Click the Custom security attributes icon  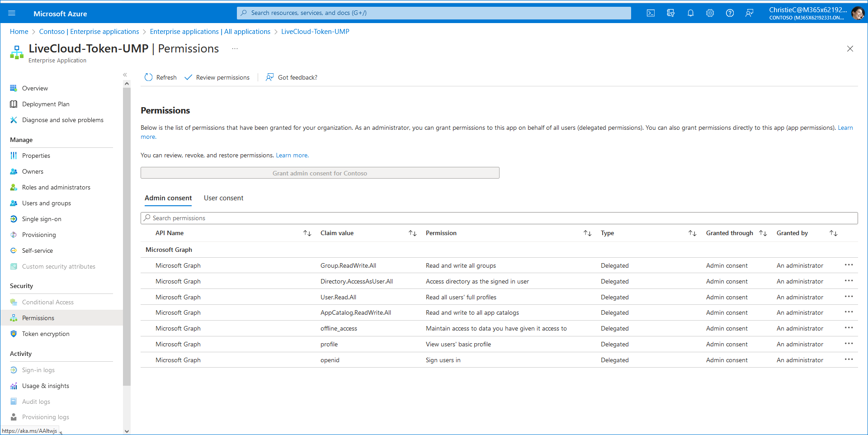pos(14,266)
